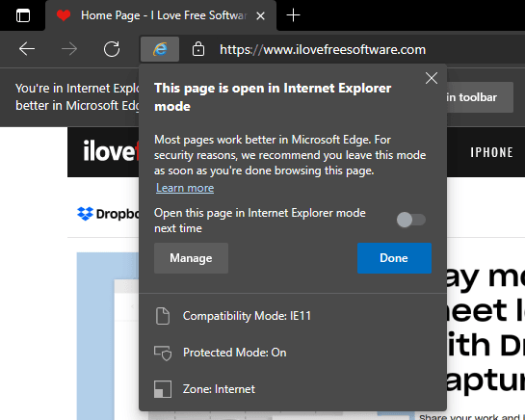Screen dimensions: 525x420
Task: Click the popup title 'This page is open'
Action: pyautogui.click(x=273, y=97)
